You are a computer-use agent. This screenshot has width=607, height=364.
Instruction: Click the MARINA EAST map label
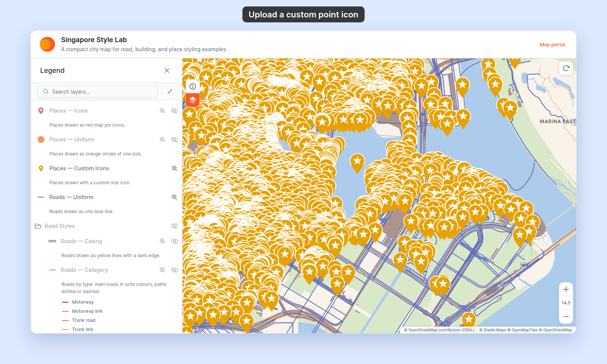tap(558, 121)
